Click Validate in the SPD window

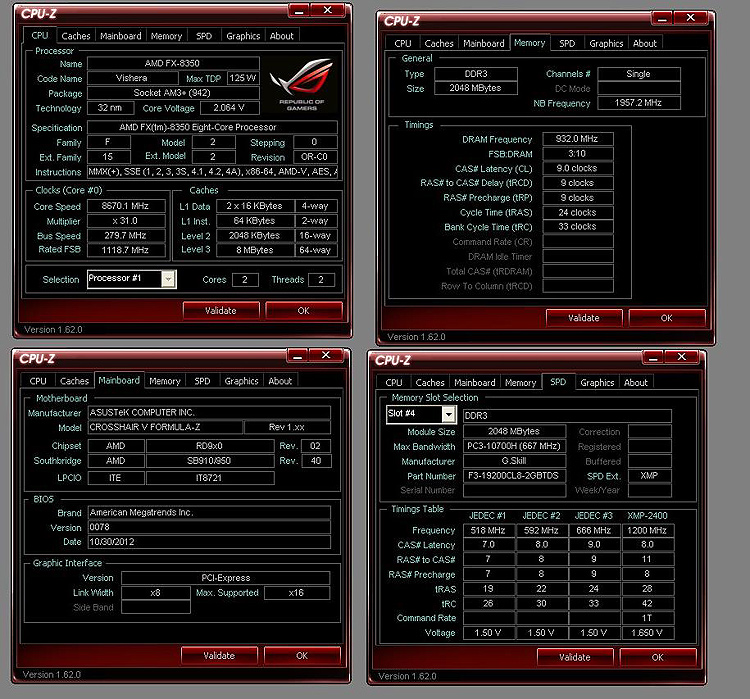[x=575, y=657]
